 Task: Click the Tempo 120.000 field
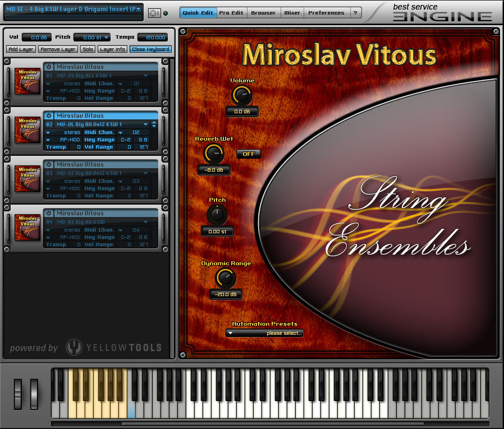pos(153,38)
